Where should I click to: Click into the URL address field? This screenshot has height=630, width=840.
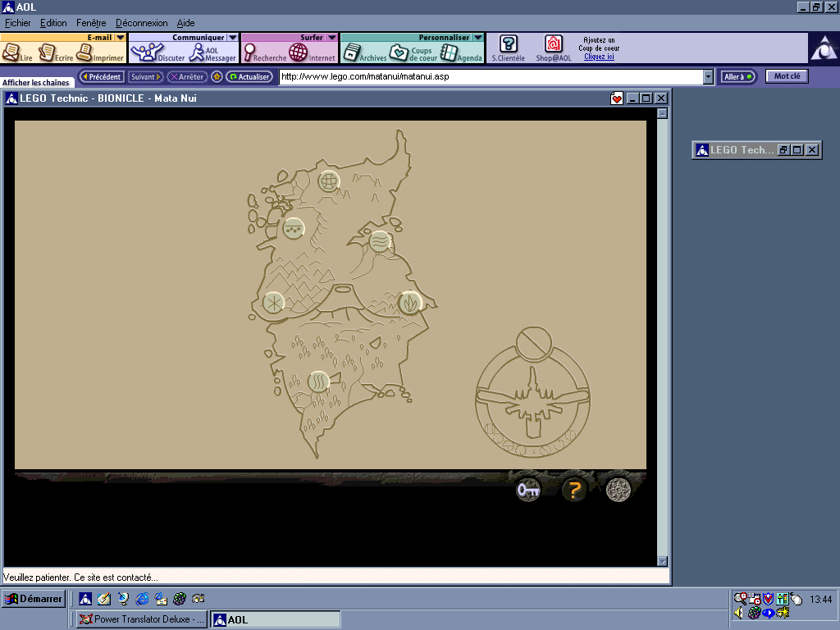(x=491, y=77)
